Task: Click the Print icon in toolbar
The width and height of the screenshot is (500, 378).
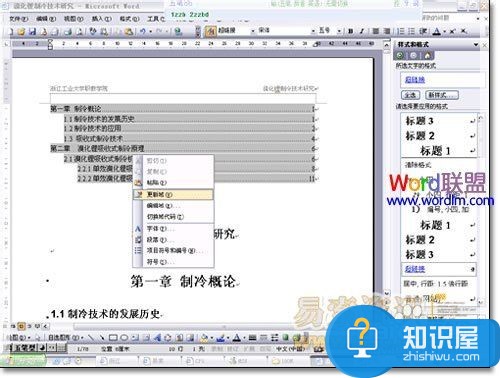Action: [68, 32]
